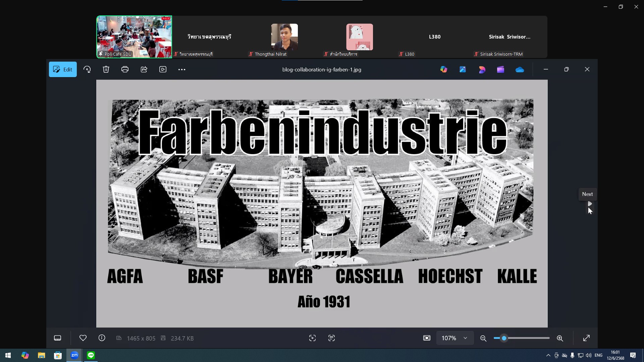The image size is (644, 362).
Task: Start slideshow with the play icon
Action: tap(163, 69)
